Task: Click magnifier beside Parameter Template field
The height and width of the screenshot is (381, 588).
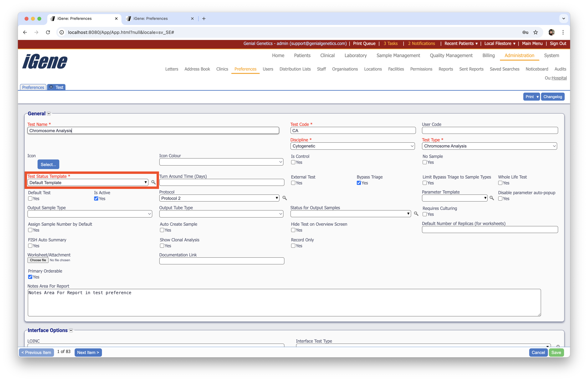Action: tap(492, 198)
